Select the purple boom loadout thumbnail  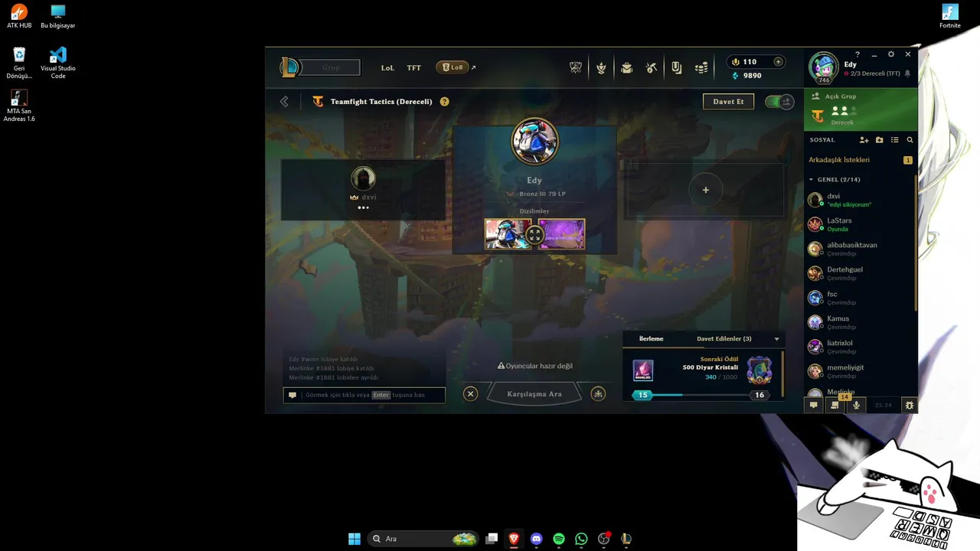(561, 234)
